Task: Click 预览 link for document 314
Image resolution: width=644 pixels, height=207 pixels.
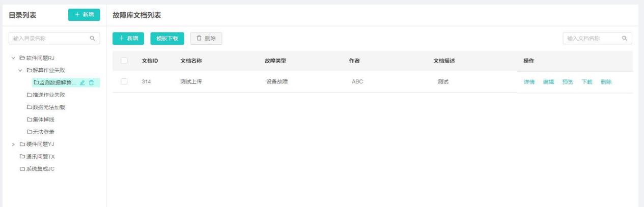Action: (x=568, y=82)
